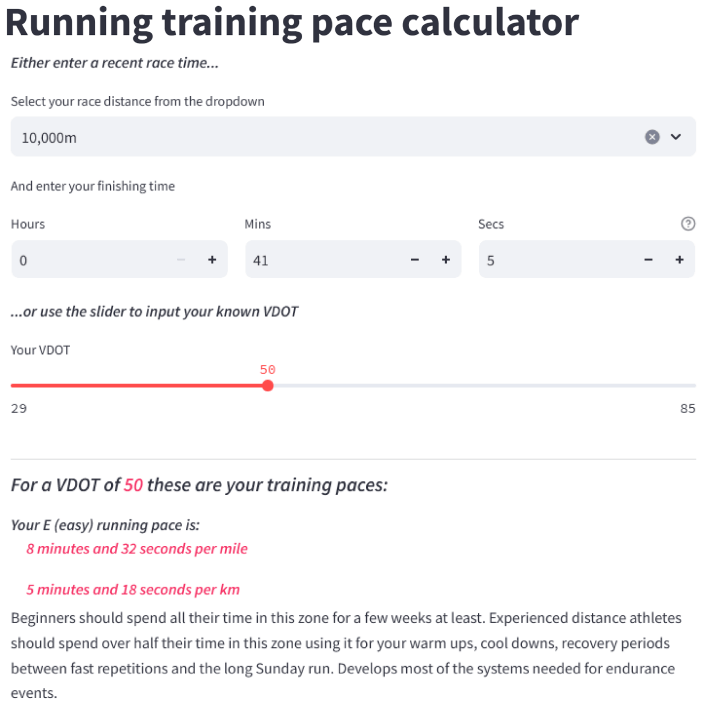Decrease the Hours value with minus
Image resolution: width=727 pixels, height=701 pixels.
(181, 260)
